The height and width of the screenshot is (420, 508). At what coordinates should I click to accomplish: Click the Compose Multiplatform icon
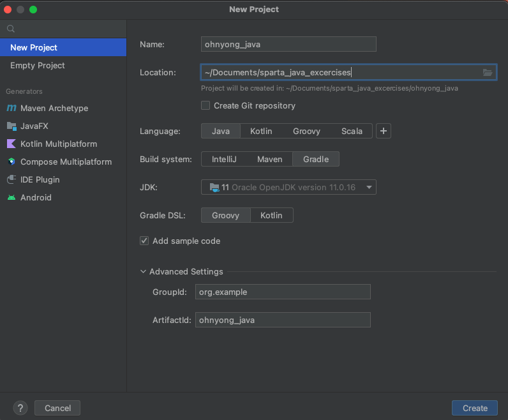pos(11,161)
